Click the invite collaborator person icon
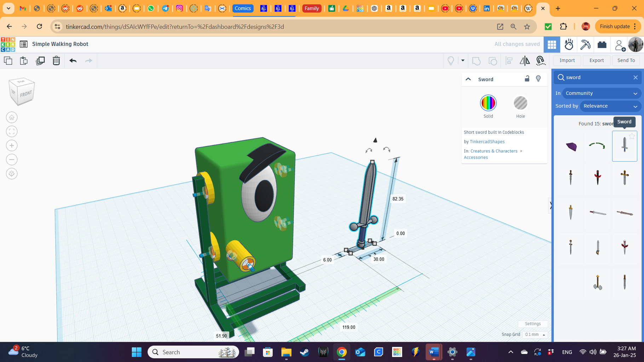The height and width of the screenshot is (362, 644). (620, 45)
